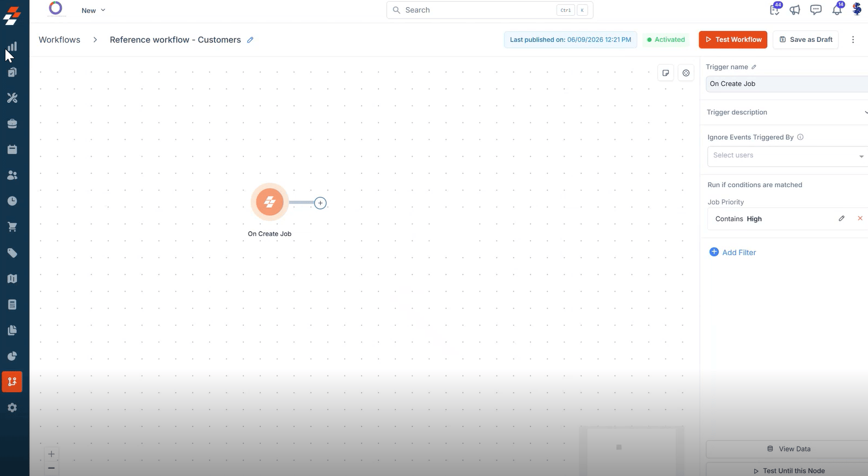Open the wrench and screwdriver sidebar icon
868x476 pixels.
[x=12, y=98]
